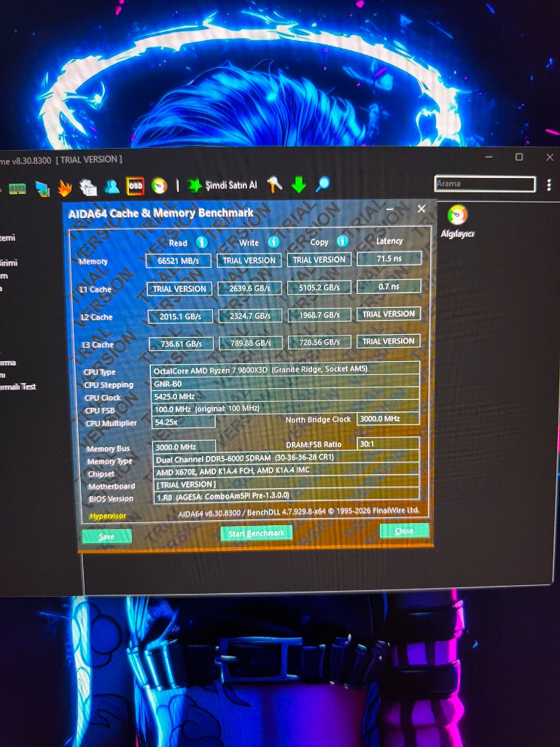Maximize the main AIDA64 window
560x747 pixels.
[x=519, y=157]
